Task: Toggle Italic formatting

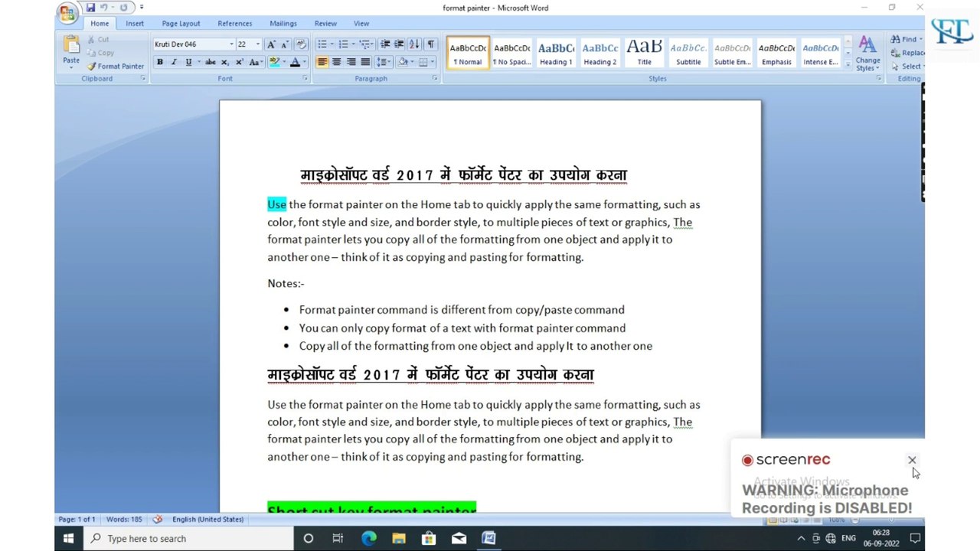Action: 174,62
